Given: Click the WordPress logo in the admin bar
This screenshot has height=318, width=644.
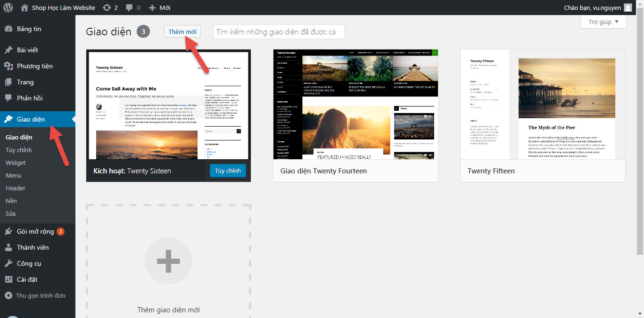Looking at the screenshot, I should click(8, 8).
